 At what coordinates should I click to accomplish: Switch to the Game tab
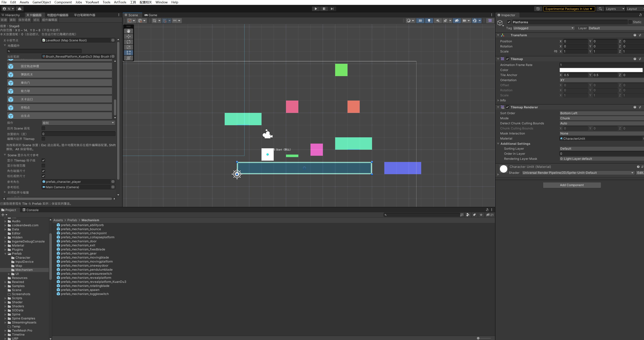[151, 15]
